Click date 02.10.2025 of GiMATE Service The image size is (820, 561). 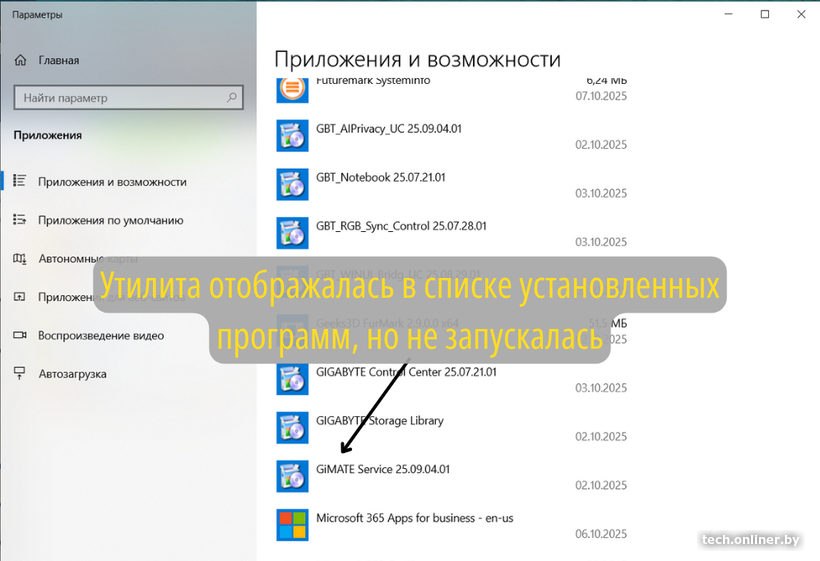click(601, 485)
